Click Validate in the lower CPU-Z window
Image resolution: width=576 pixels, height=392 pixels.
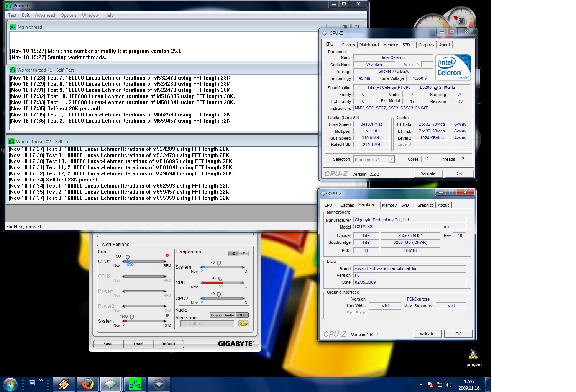tap(427, 334)
